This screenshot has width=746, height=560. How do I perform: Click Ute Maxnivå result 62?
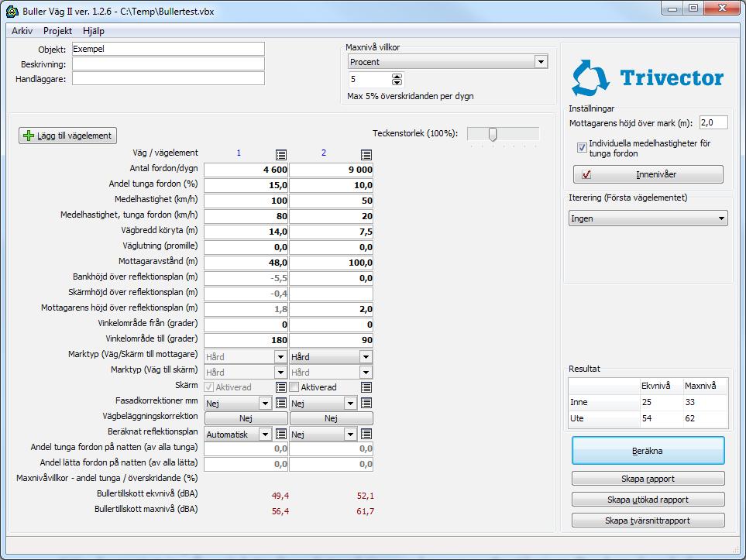click(x=690, y=418)
